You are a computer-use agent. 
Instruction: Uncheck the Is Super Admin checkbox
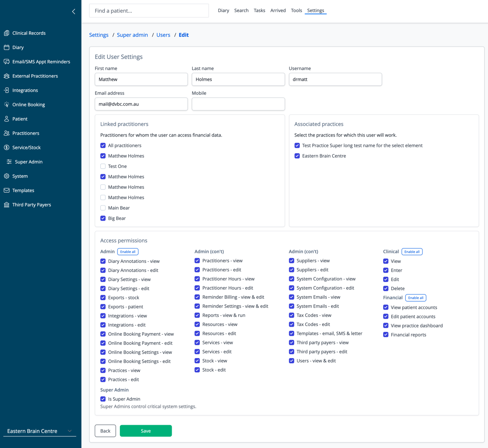tap(103, 399)
